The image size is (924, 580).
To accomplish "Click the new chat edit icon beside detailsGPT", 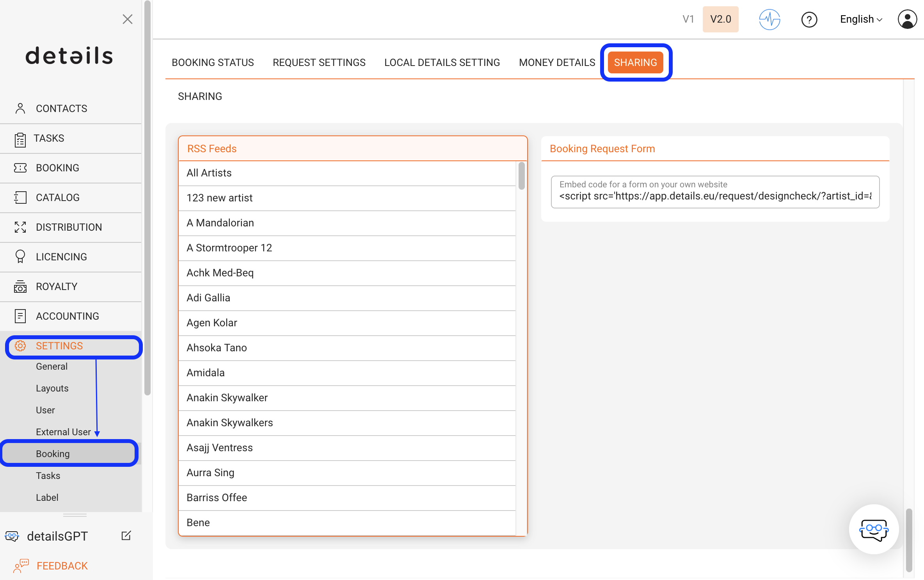I will tap(126, 536).
